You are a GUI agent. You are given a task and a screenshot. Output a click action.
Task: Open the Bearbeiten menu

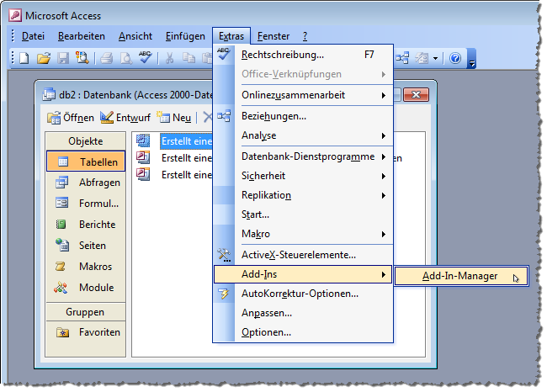pyautogui.click(x=82, y=36)
